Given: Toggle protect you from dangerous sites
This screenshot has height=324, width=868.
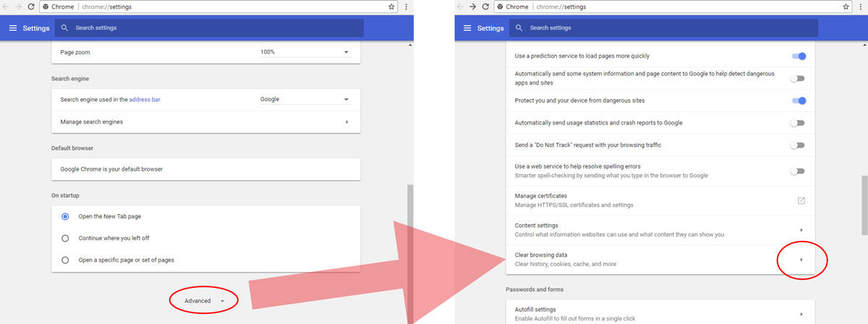Looking at the screenshot, I should [x=799, y=101].
